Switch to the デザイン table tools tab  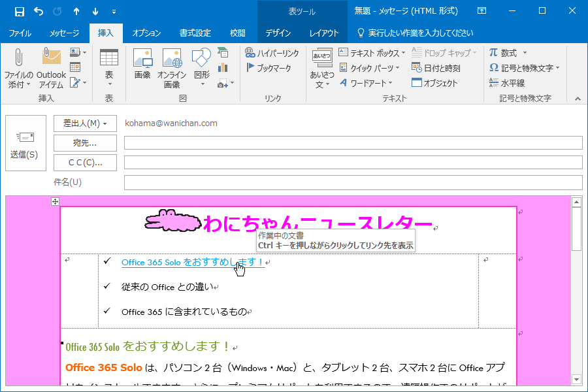(278, 33)
